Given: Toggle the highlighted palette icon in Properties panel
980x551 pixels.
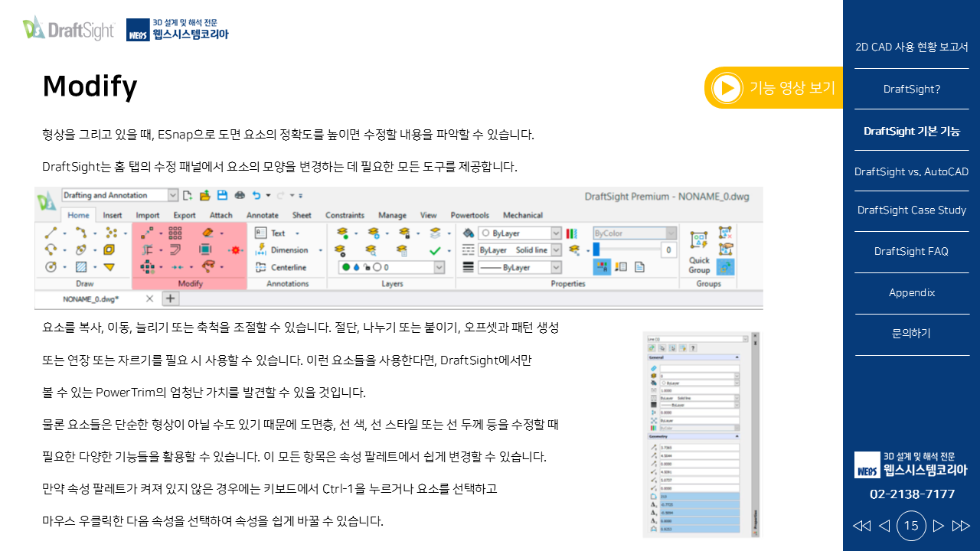Looking at the screenshot, I should coord(602,266).
